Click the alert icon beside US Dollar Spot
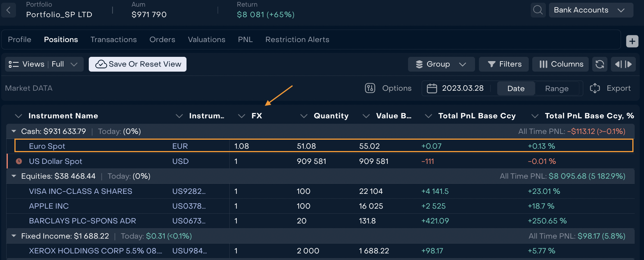 tap(19, 161)
